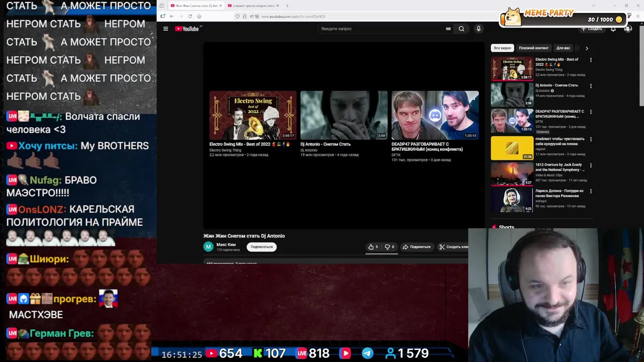Open the YouTube guide hamburger menu
644x362 pixels.
(x=166, y=29)
